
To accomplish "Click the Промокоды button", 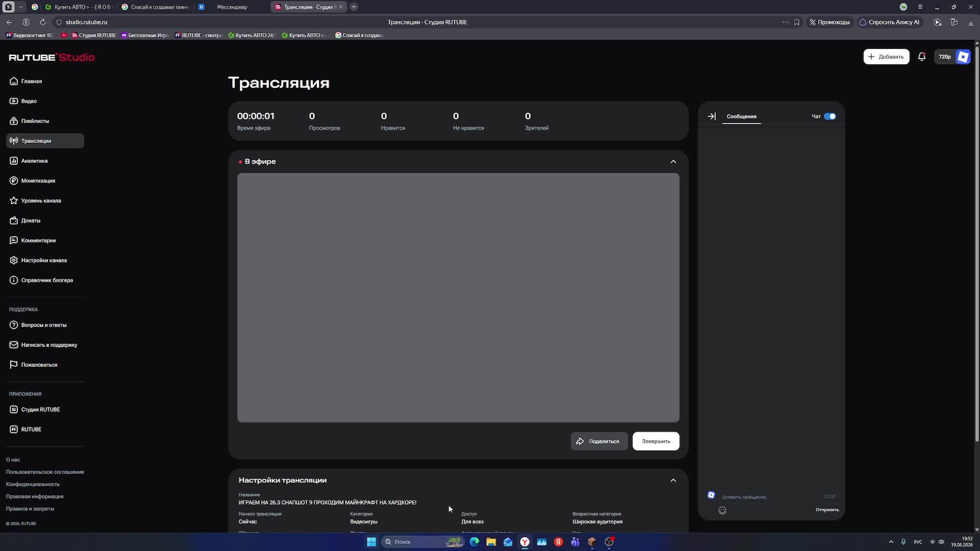I will (x=829, y=22).
